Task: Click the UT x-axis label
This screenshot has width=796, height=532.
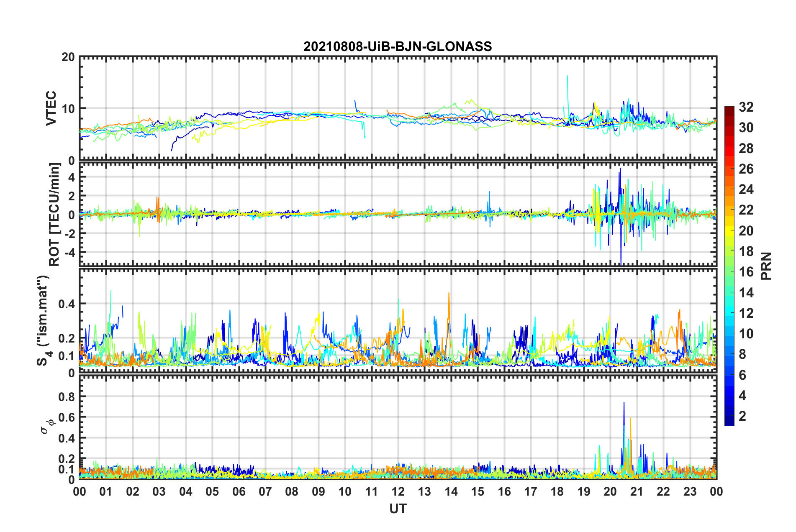Action: pos(398,509)
